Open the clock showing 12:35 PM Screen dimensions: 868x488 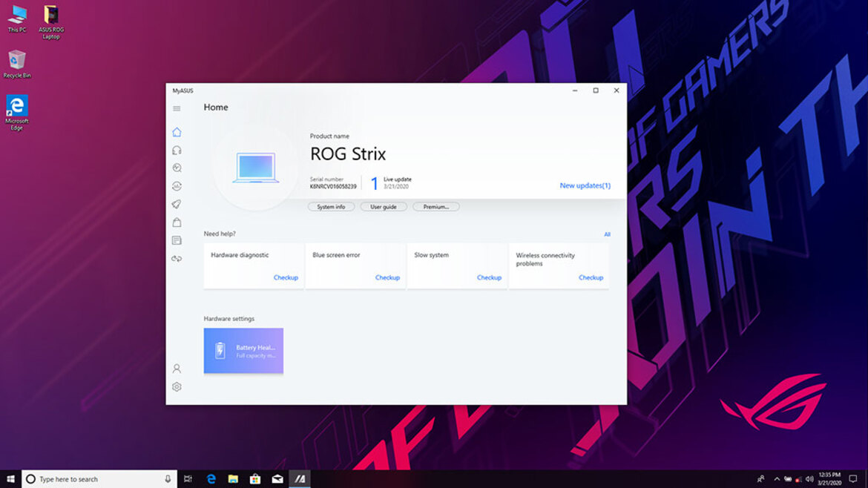point(829,479)
